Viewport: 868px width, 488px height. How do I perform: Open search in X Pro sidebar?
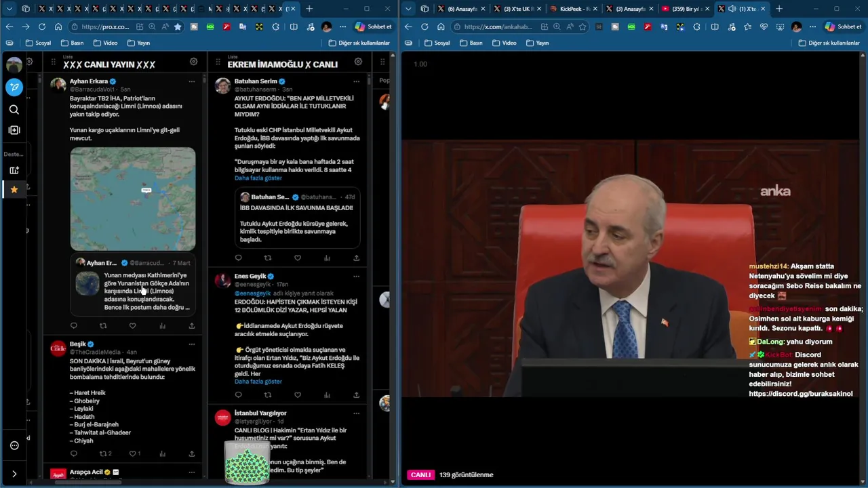pos(14,110)
